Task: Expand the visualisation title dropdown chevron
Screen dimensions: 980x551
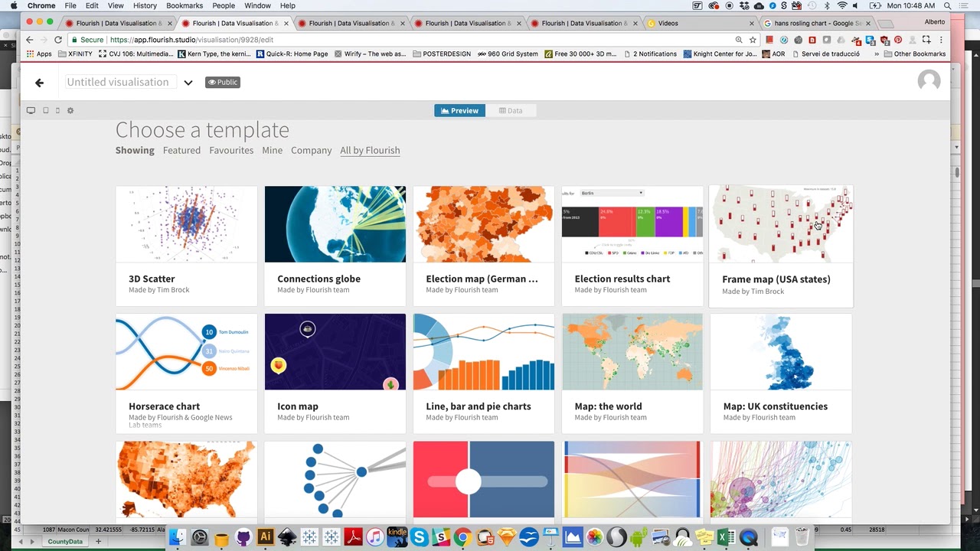Action: [188, 83]
